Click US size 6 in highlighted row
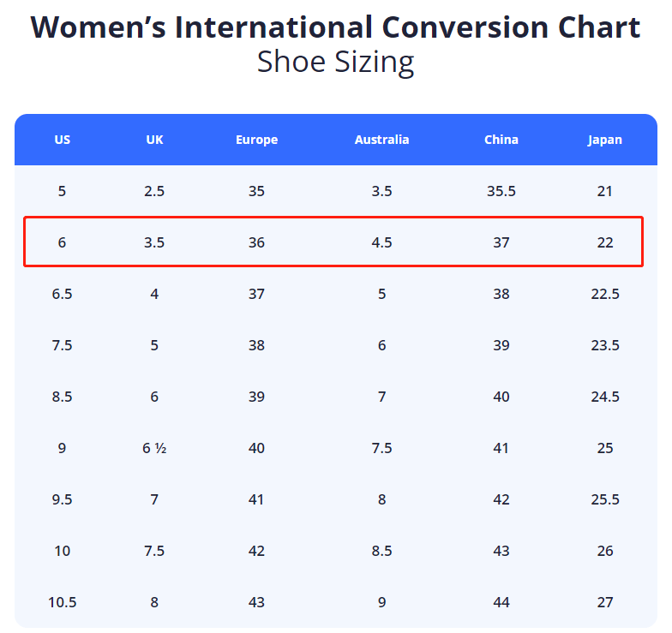672x633 pixels. click(x=62, y=242)
